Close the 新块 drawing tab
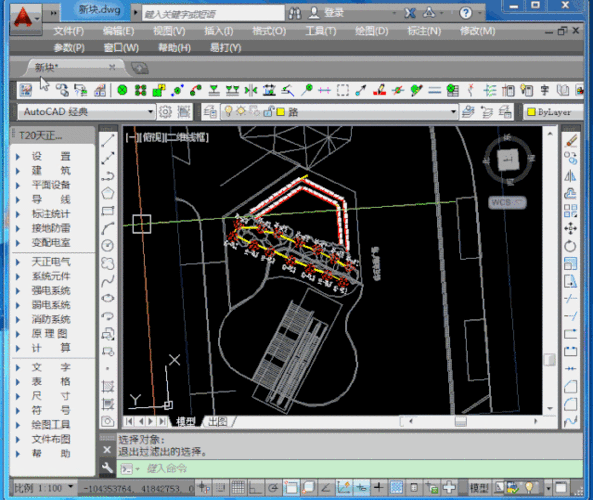The image size is (593, 500). pyautogui.click(x=112, y=67)
